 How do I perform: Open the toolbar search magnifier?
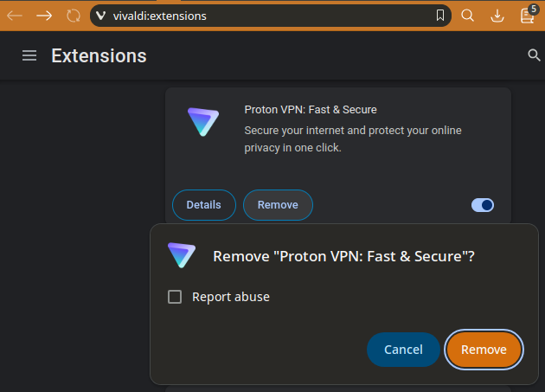[x=467, y=16]
